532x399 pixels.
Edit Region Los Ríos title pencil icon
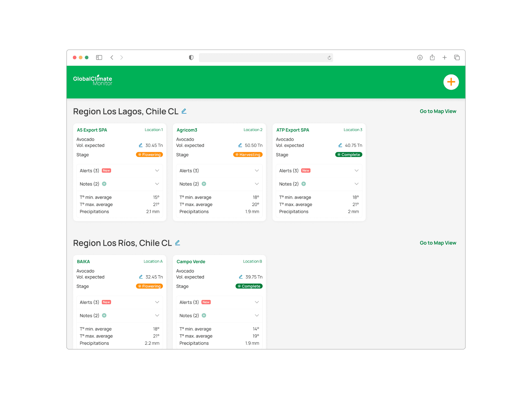[x=178, y=243]
